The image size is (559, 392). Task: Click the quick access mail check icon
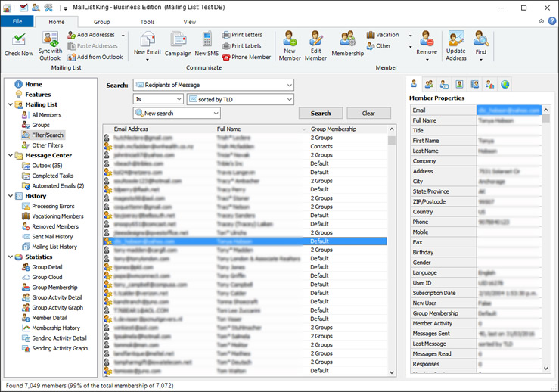tap(23, 7)
